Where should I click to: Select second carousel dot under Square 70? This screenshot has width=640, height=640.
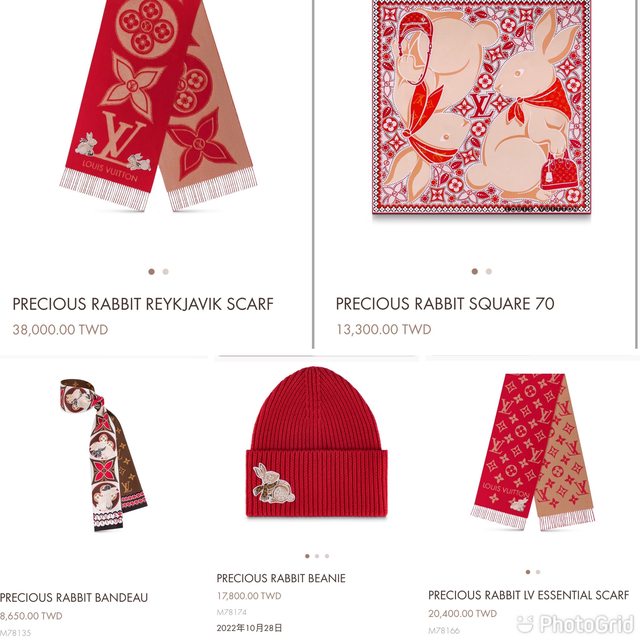click(489, 271)
